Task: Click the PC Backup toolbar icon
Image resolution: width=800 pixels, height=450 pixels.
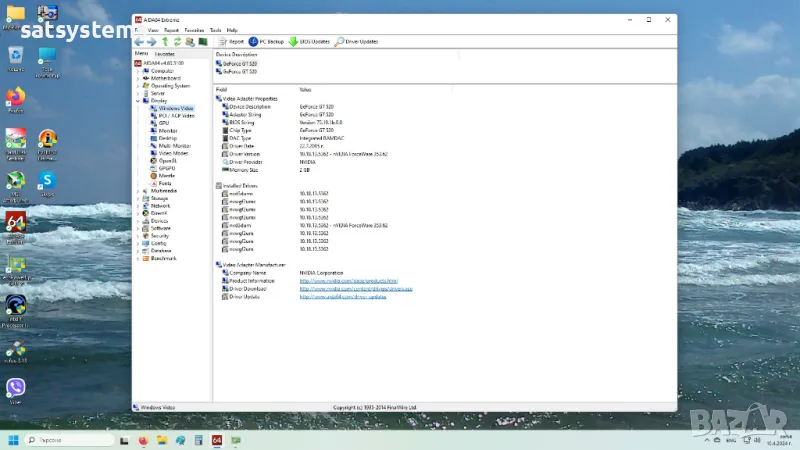Action: 267,42
